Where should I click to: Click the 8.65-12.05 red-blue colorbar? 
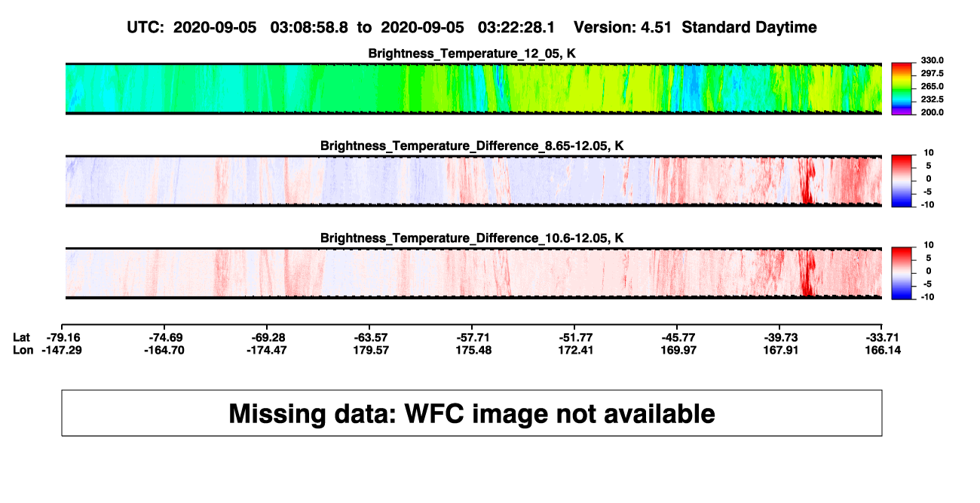[902, 181]
